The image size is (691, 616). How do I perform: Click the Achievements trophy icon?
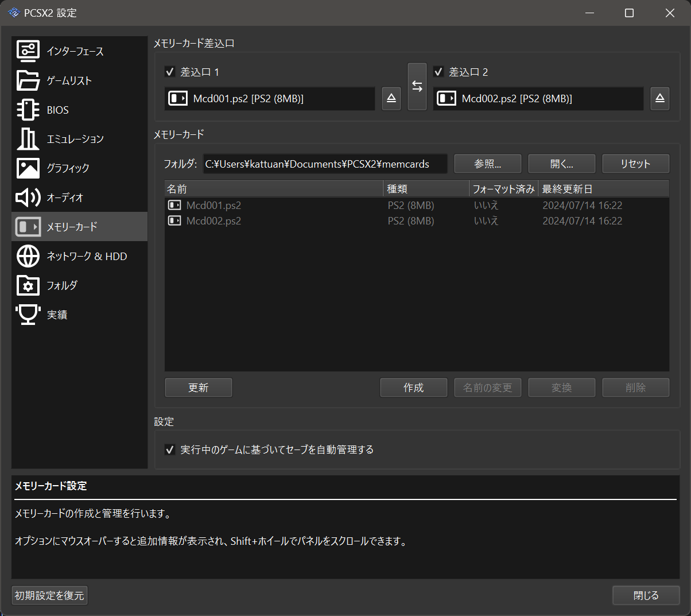pyautogui.click(x=28, y=315)
